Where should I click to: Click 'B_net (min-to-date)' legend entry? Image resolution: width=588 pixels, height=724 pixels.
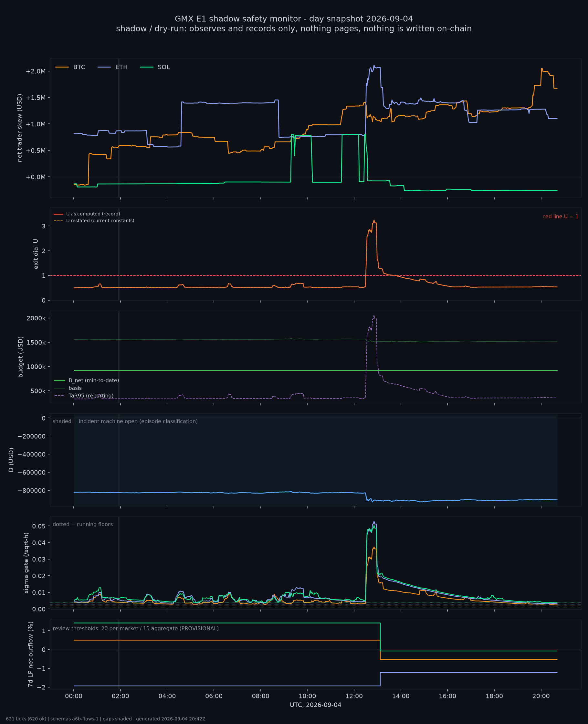pos(87,380)
